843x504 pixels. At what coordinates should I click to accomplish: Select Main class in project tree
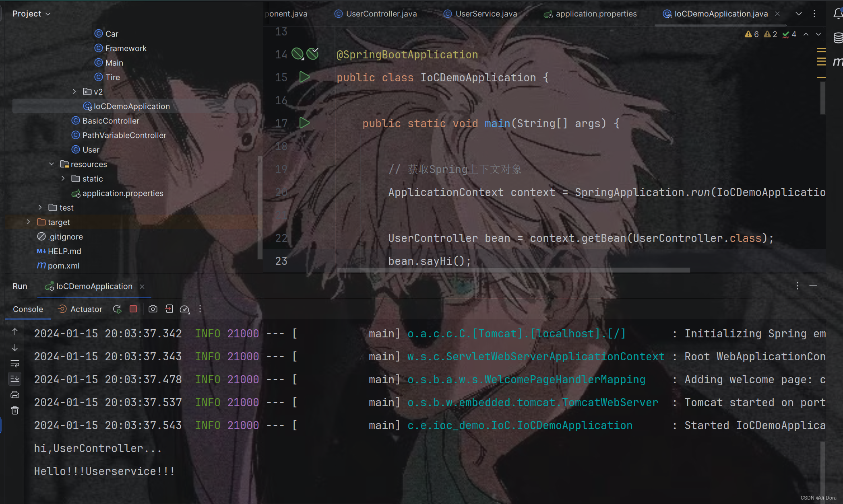[109, 62]
